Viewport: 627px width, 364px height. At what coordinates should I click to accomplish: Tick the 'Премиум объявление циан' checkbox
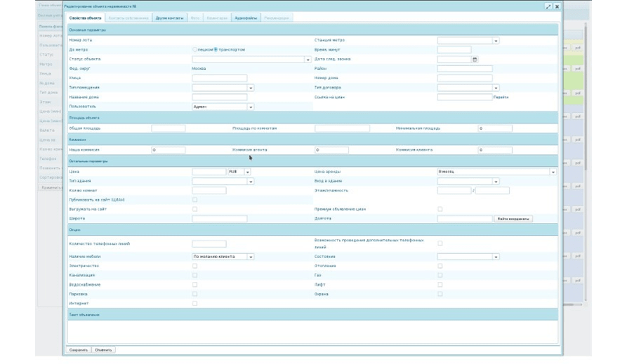click(x=440, y=209)
